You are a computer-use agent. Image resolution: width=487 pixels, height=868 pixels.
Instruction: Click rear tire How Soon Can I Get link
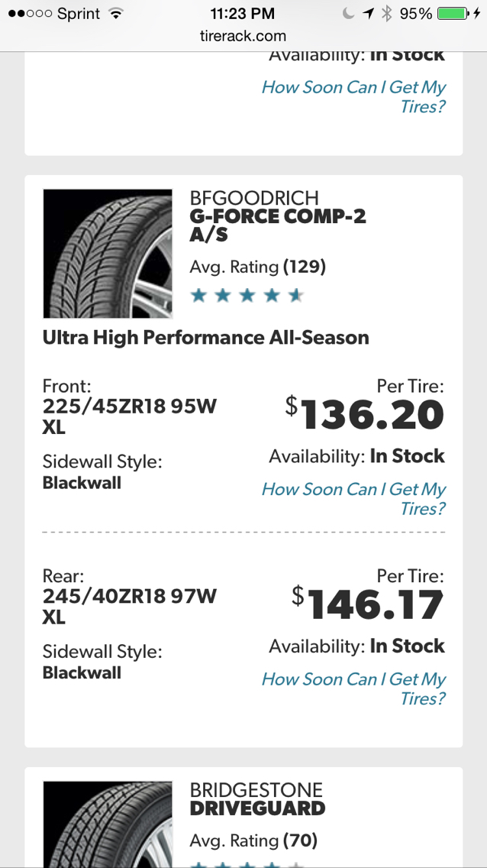[x=353, y=688]
